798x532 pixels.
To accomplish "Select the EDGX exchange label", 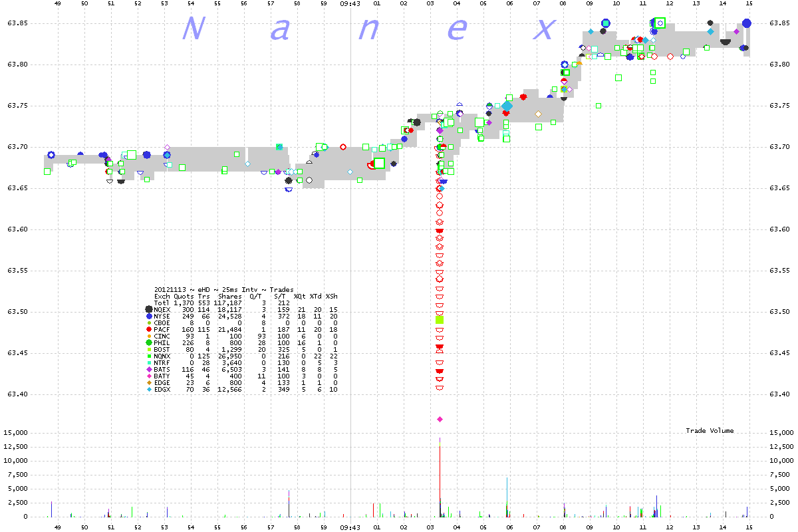I will pos(162,389).
